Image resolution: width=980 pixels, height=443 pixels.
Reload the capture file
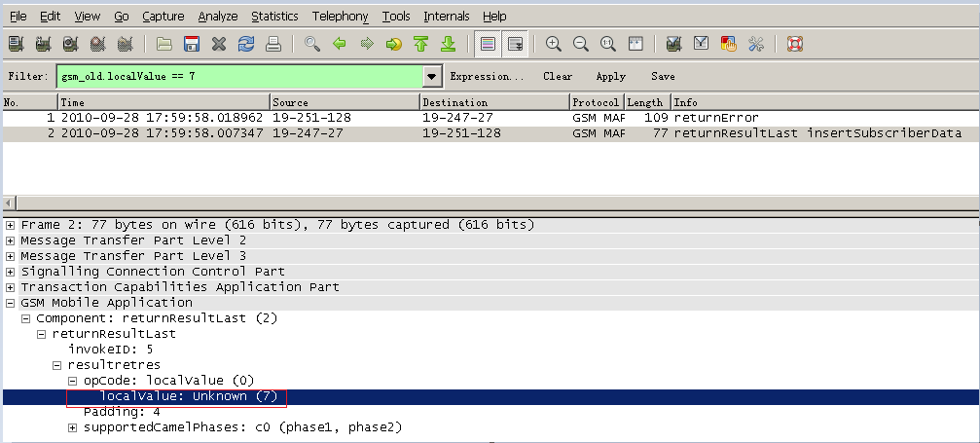pos(246,44)
